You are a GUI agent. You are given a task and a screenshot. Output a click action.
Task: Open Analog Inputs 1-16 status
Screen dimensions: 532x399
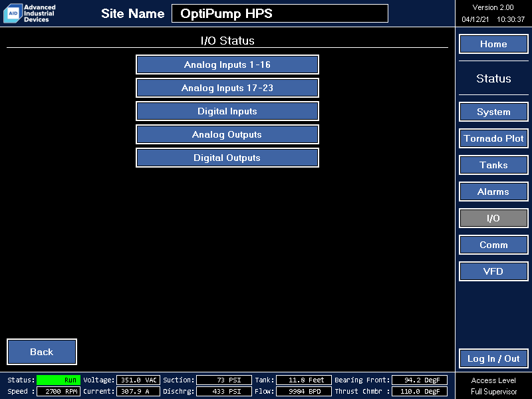click(227, 65)
